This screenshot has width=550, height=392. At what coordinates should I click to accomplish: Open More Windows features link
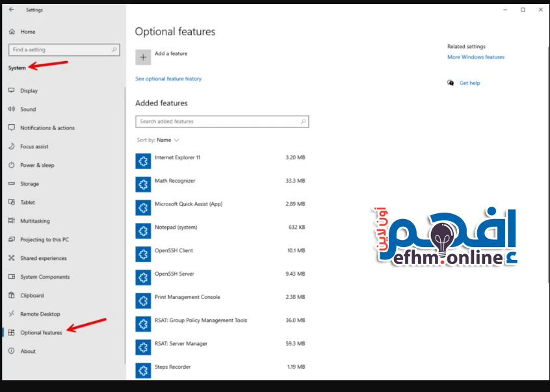[x=475, y=57]
